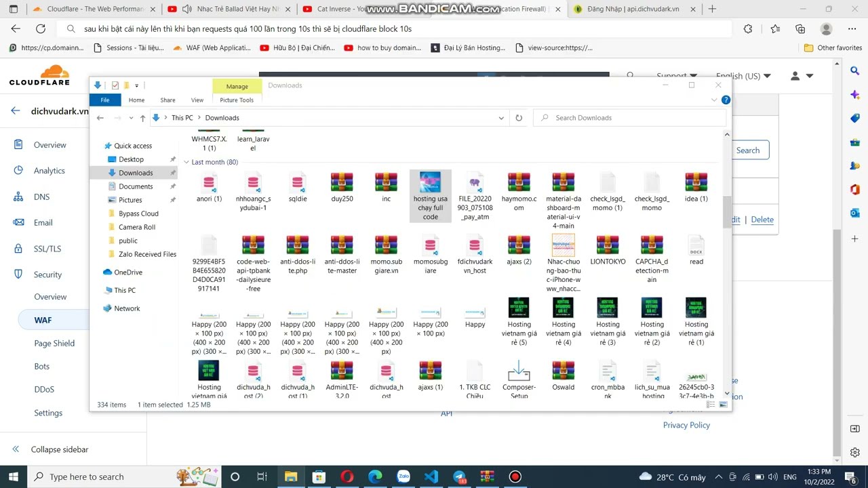868x488 pixels.
Task: Select OneDrive in the navigation pane
Action: point(128,272)
